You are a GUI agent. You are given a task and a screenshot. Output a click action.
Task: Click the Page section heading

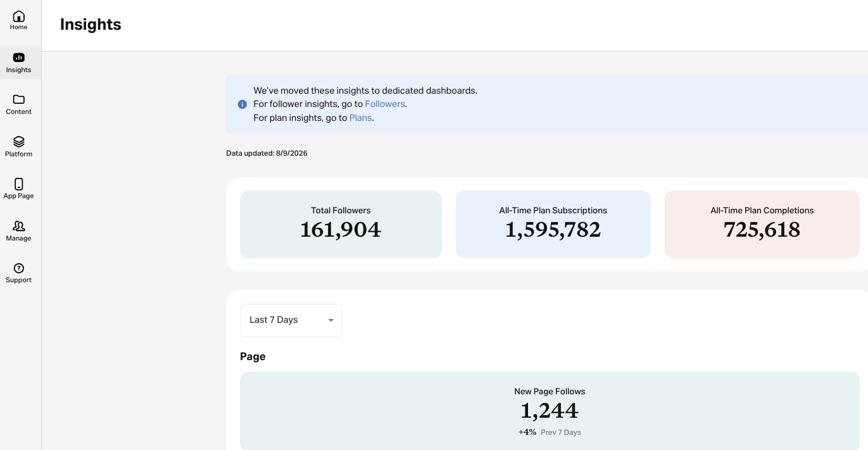coord(253,356)
